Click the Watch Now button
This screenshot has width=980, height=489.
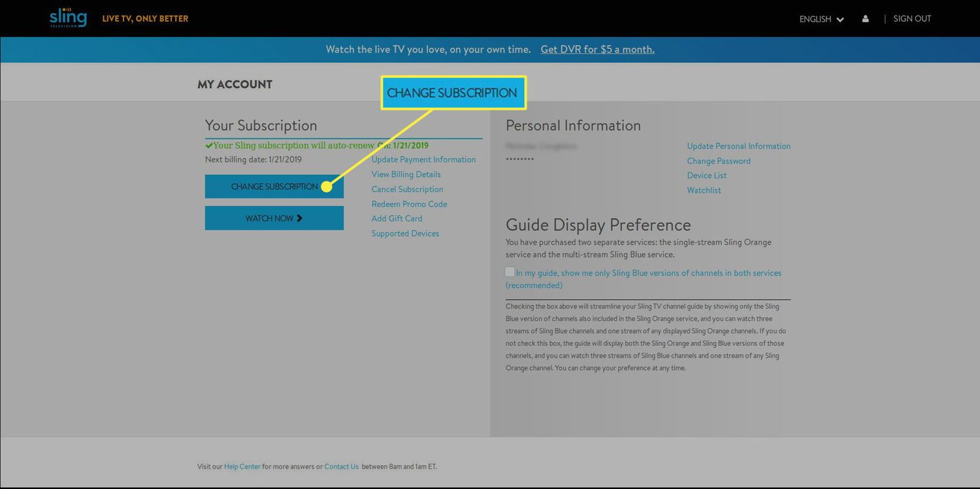tap(274, 218)
